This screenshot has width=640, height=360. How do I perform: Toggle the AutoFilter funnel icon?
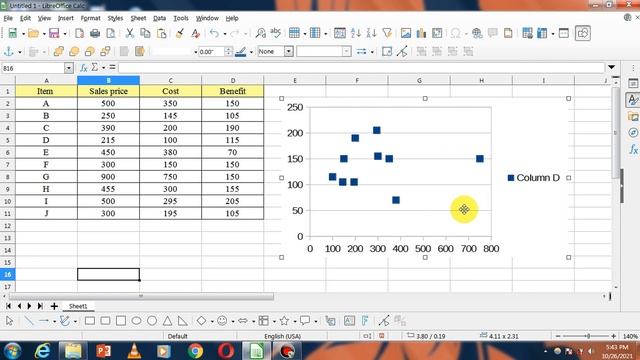(x=387, y=33)
